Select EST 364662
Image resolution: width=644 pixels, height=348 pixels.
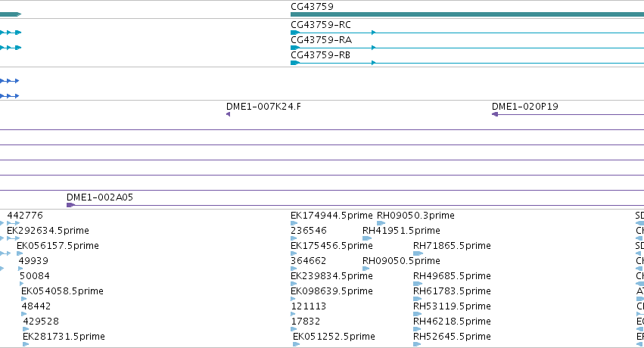coord(309,261)
